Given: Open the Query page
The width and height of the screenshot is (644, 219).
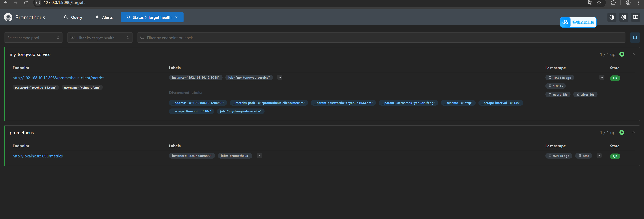Looking at the screenshot, I should click(73, 17).
